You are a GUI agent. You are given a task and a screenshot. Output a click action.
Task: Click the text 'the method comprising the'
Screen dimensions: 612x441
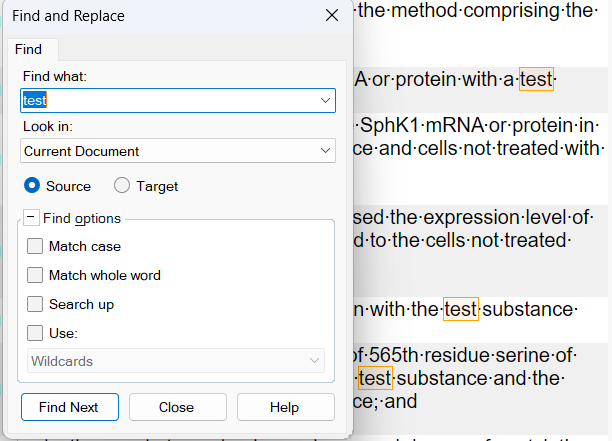(477, 11)
